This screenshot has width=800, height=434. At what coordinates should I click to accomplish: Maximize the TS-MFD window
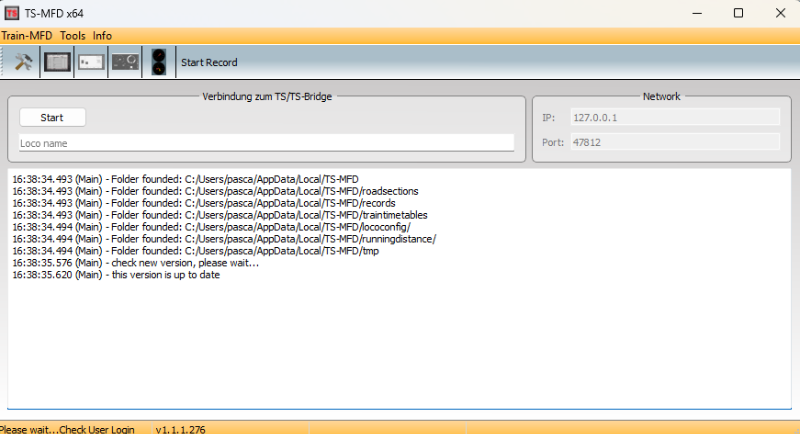click(738, 13)
